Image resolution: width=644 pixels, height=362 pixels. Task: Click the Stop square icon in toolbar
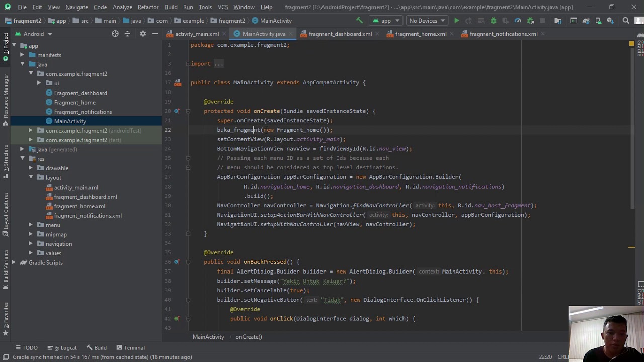click(542, 21)
